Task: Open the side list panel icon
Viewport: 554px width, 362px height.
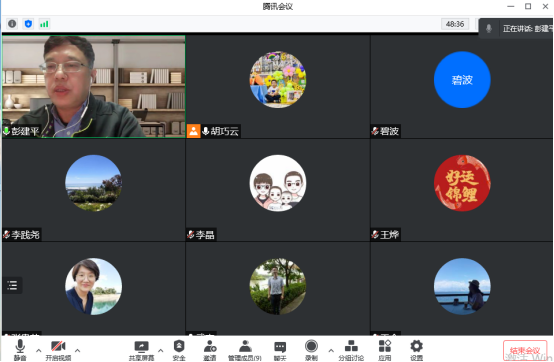Action: (12, 285)
